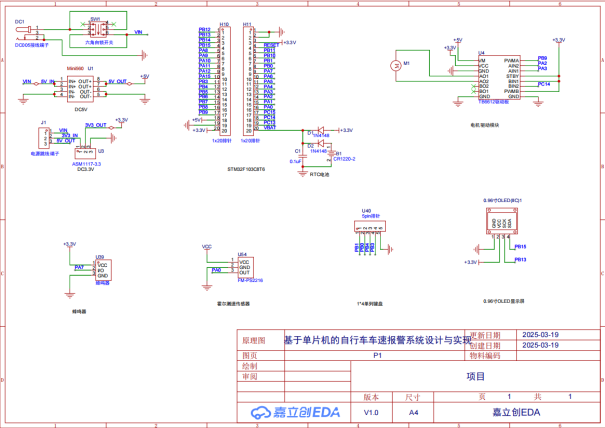The width and height of the screenshot is (605, 428).
Task: Click the PA7 label at the buzzer
Action: point(79,267)
